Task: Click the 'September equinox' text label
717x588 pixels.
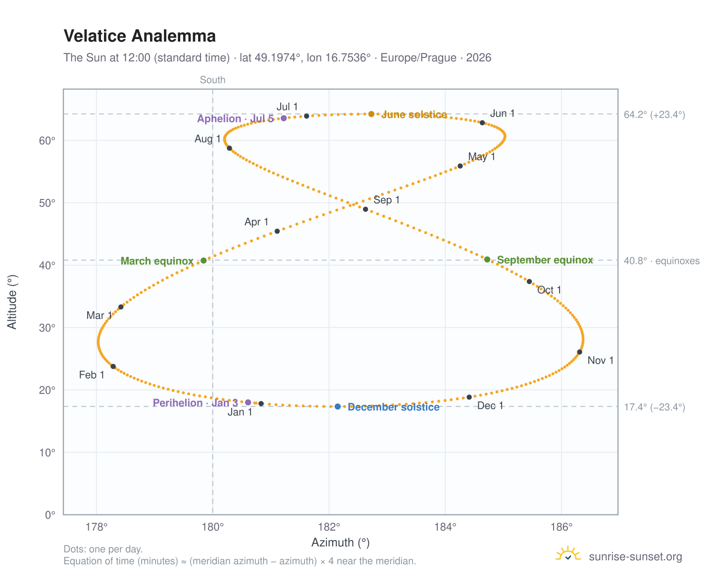Action: click(545, 260)
